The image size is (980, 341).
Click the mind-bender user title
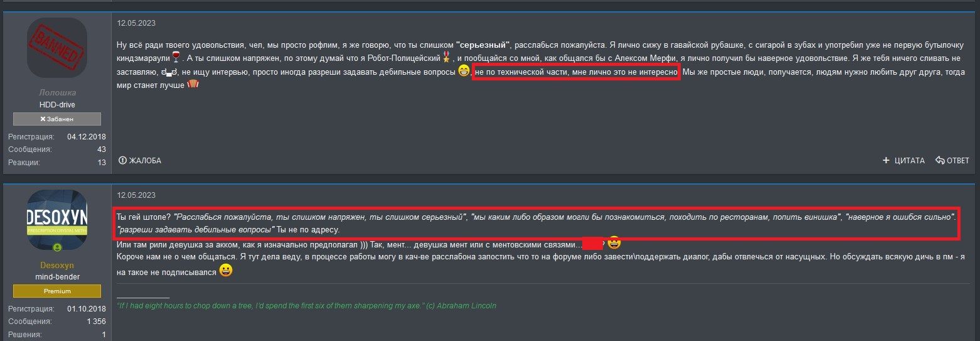pyautogui.click(x=57, y=277)
